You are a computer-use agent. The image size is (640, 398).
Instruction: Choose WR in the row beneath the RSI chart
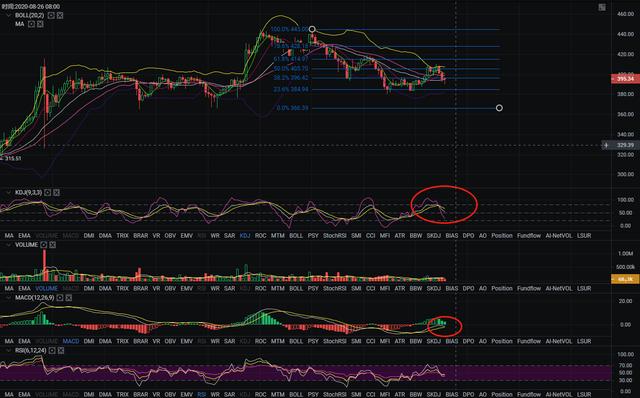pyautogui.click(x=215, y=394)
